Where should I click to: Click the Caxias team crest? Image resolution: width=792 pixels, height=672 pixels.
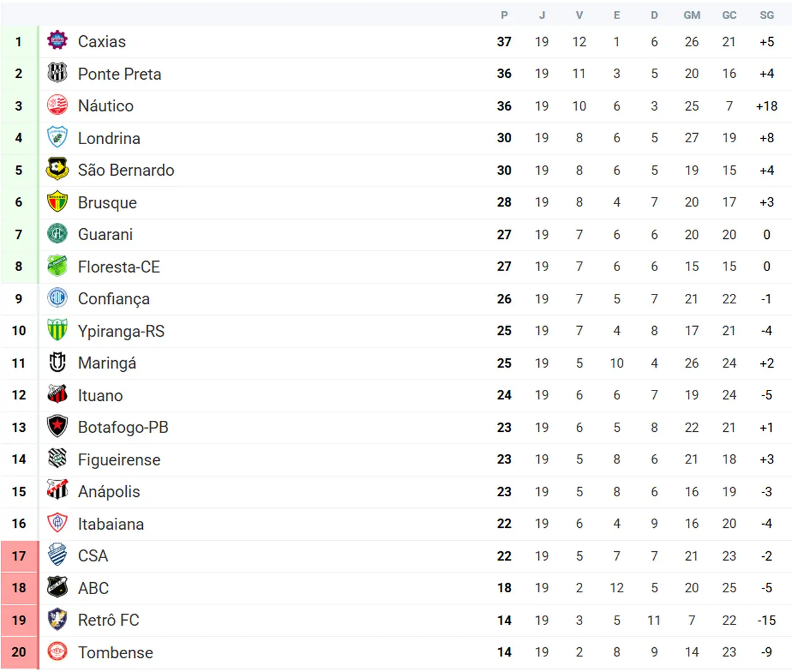tap(58, 41)
